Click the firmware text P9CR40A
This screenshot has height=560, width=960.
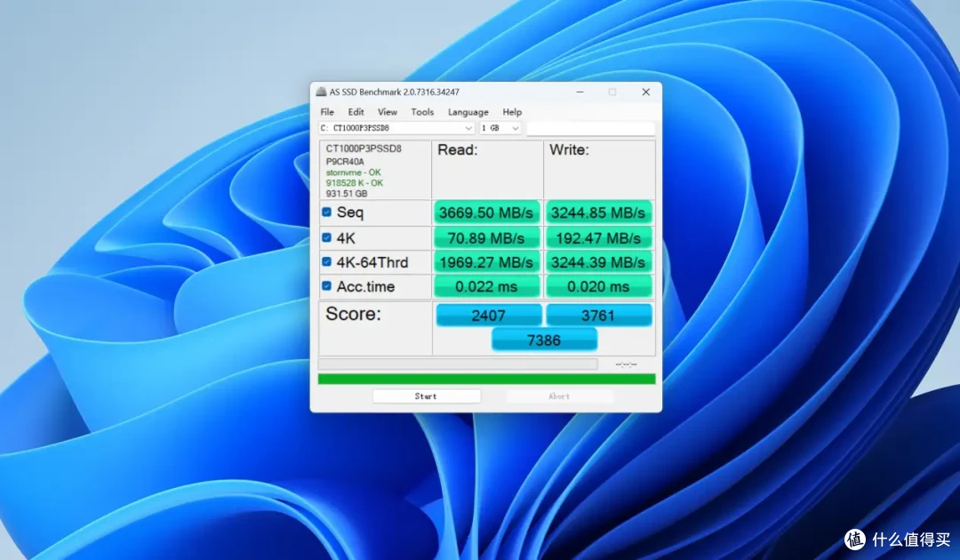click(345, 162)
